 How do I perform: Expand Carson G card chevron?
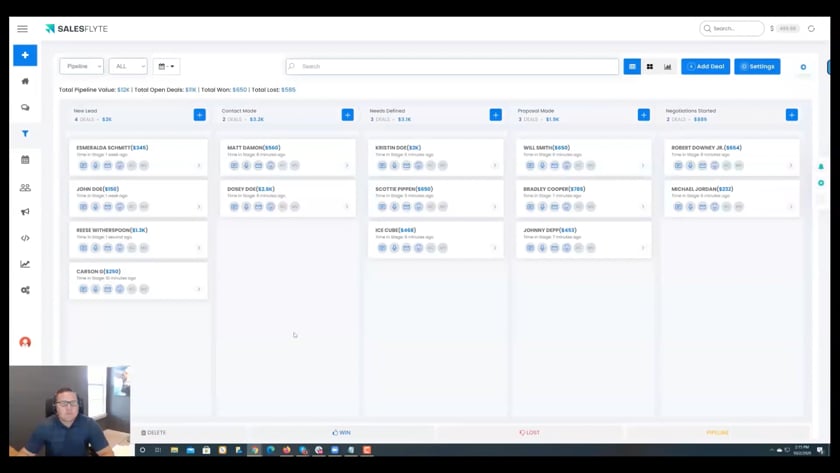(199, 289)
